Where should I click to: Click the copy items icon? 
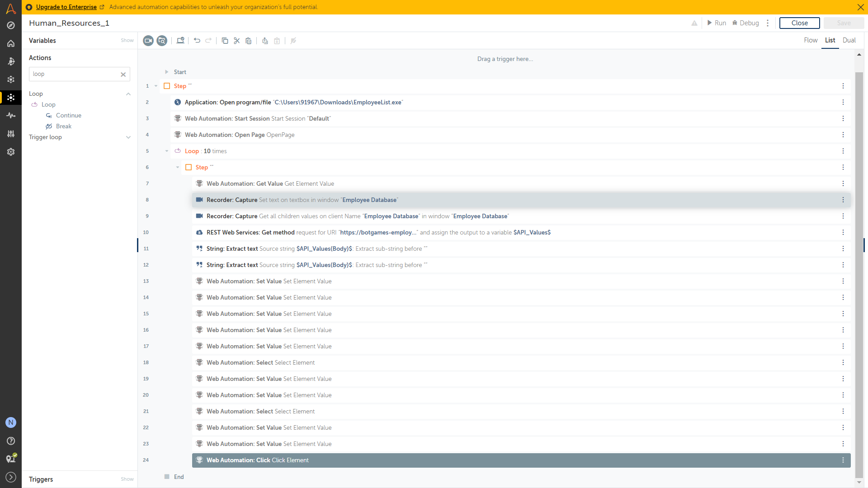point(225,41)
